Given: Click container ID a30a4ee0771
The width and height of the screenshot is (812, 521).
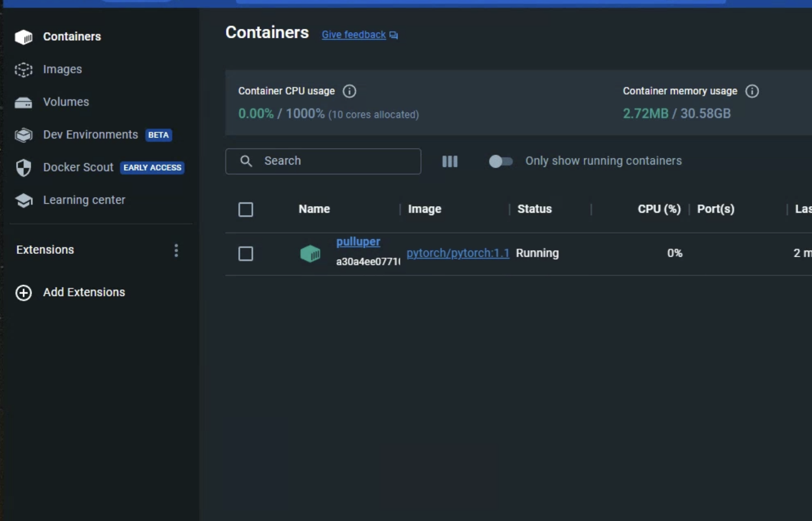Looking at the screenshot, I should click(x=368, y=261).
